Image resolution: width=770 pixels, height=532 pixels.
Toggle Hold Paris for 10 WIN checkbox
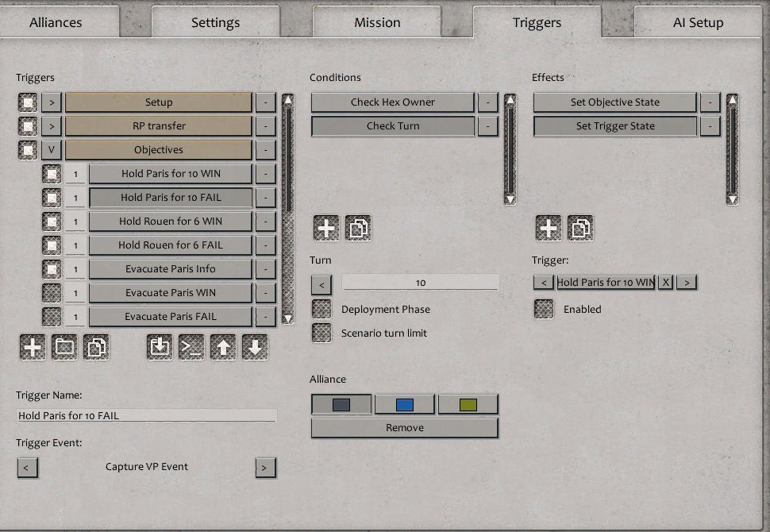[x=52, y=174]
